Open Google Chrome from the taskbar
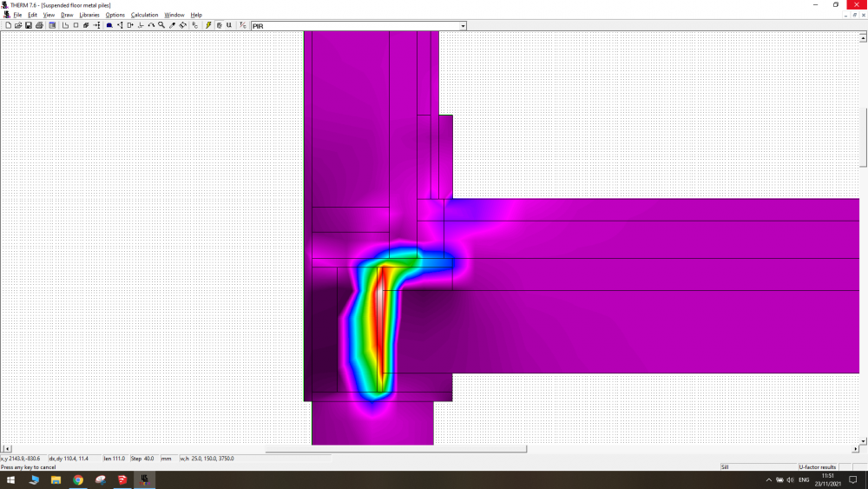 pos(78,480)
